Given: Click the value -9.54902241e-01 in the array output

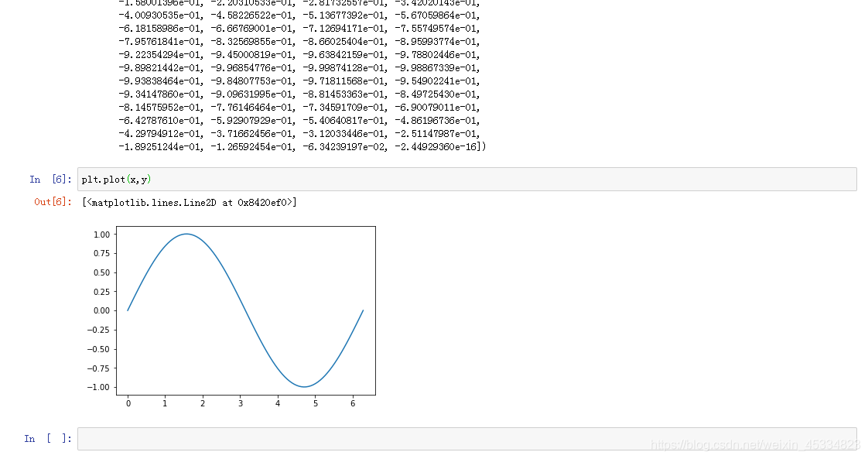Looking at the screenshot, I should [x=436, y=80].
